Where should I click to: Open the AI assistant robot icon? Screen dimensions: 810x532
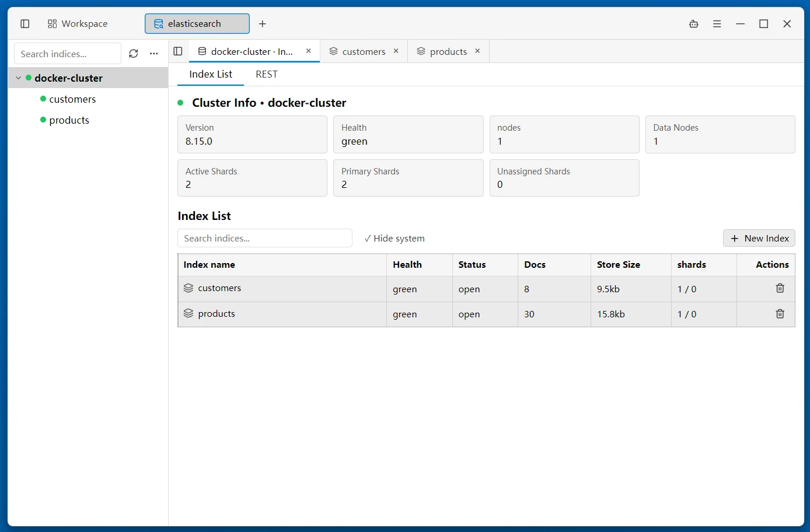coord(694,24)
